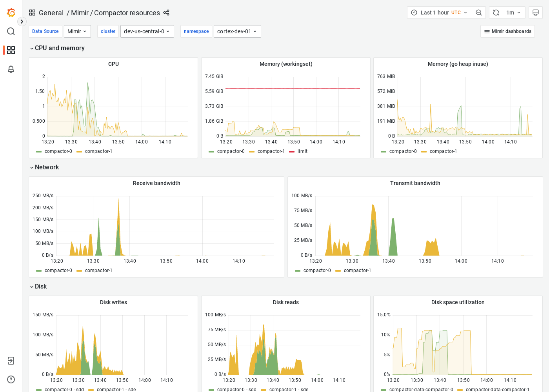Click the General breadcrumb

click(51, 13)
